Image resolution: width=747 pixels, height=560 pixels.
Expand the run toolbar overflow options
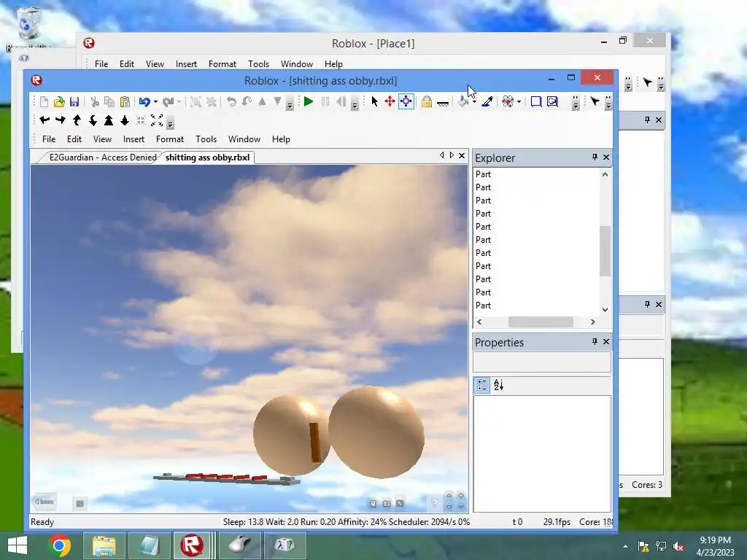click(355, 104)
